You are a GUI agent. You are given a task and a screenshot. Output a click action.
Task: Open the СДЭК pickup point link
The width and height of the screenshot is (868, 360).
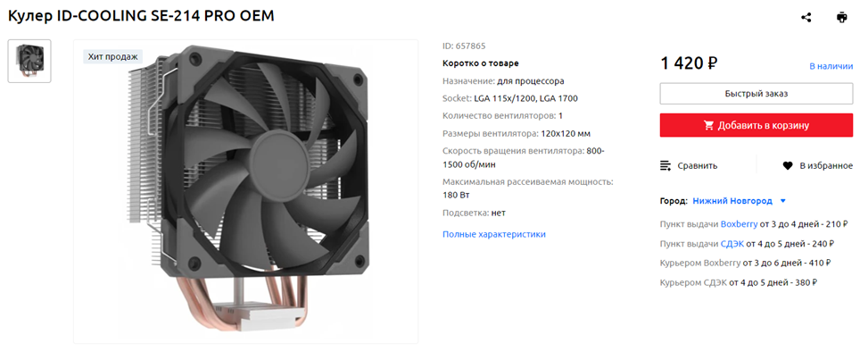point(732,244)
